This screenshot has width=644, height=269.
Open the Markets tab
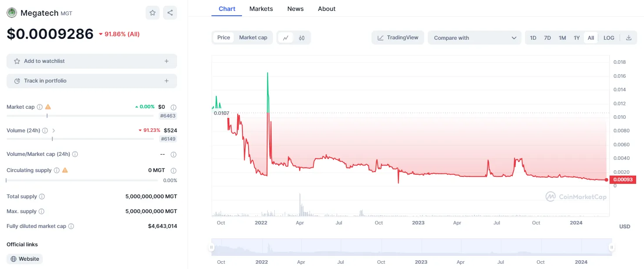point(261,9)
